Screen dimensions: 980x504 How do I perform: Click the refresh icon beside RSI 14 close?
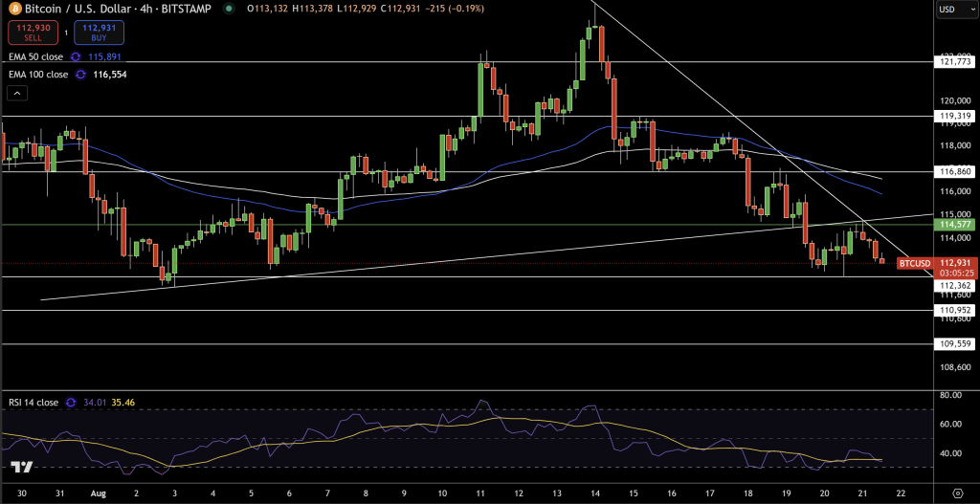click(x=70, y=403)
